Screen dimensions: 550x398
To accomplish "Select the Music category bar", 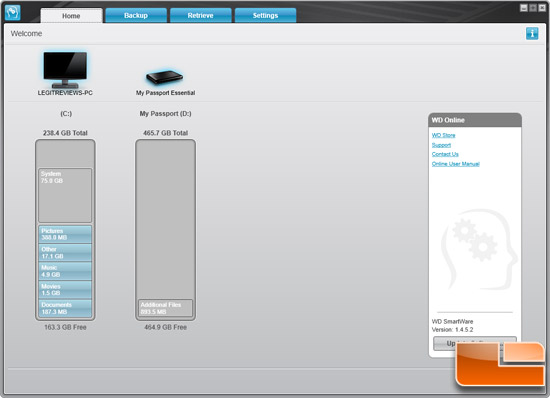I will pyautogui.click(x=65, y=271).
